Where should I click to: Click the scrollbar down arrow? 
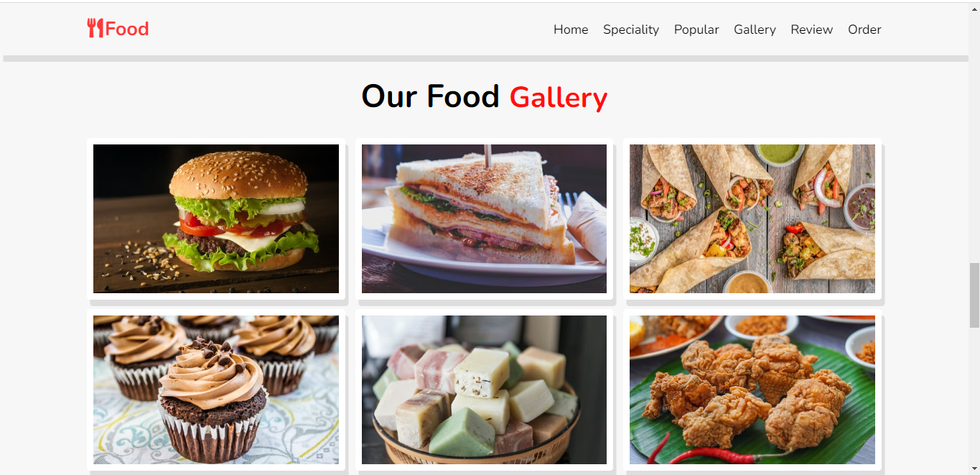[974, 469]
